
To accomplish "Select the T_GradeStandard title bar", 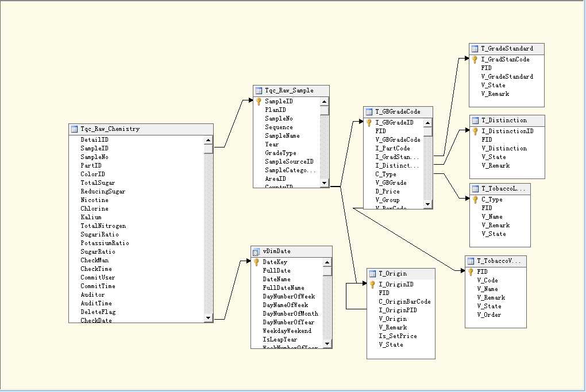I will coord(507,49).
